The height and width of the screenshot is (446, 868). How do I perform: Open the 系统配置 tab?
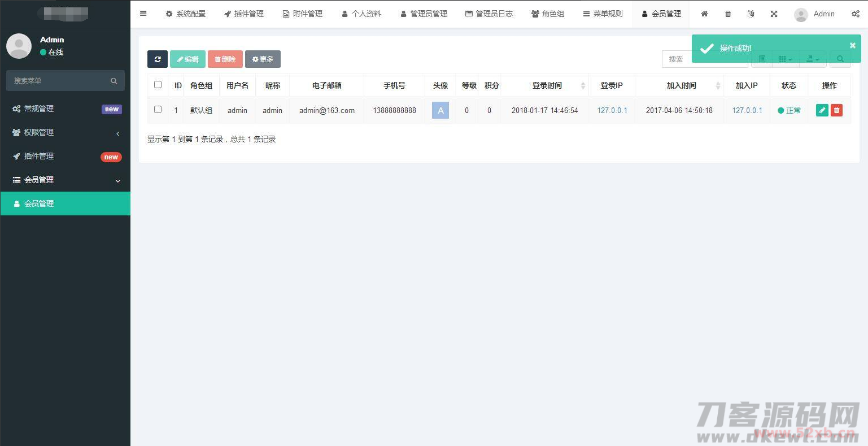coord(185,14)
